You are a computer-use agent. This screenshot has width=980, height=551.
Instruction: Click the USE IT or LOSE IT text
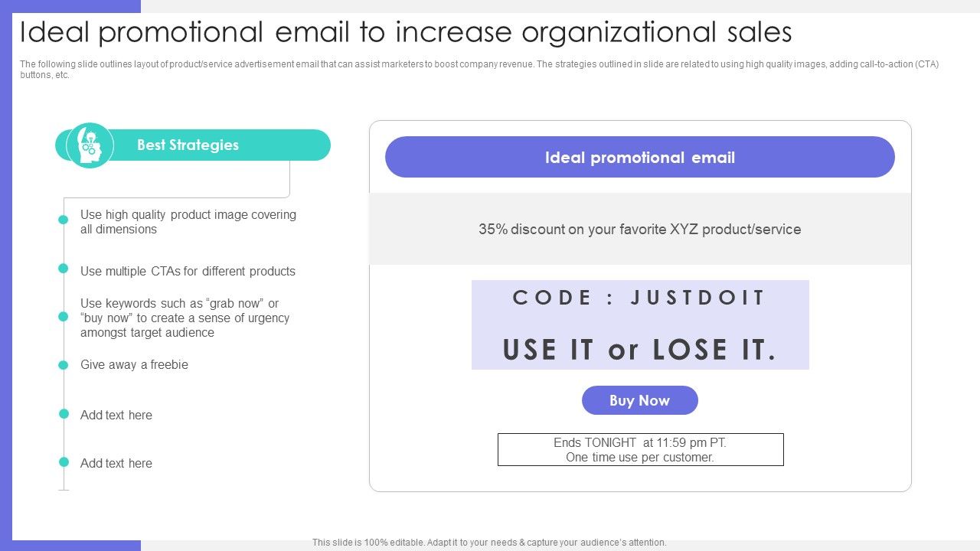pos(640,350)
